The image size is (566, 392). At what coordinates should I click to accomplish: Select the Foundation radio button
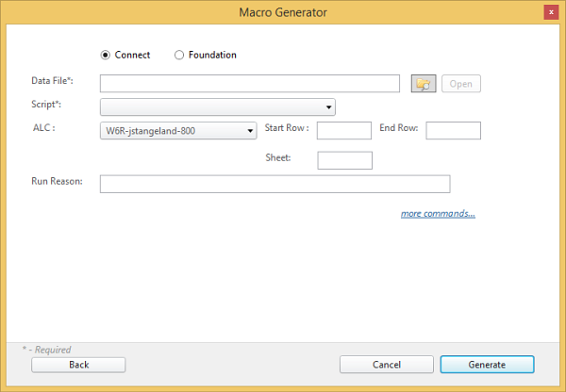point(179,55)
